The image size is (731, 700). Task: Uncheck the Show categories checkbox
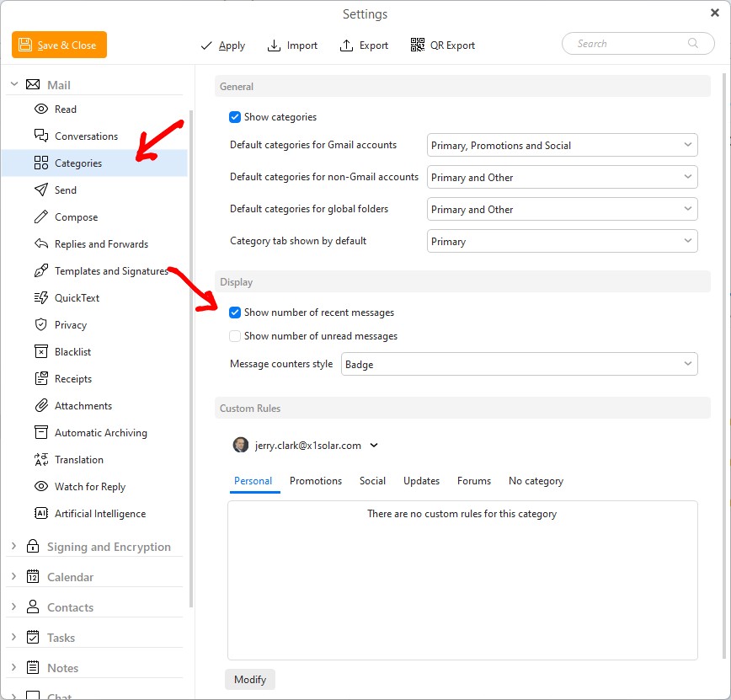235,117
